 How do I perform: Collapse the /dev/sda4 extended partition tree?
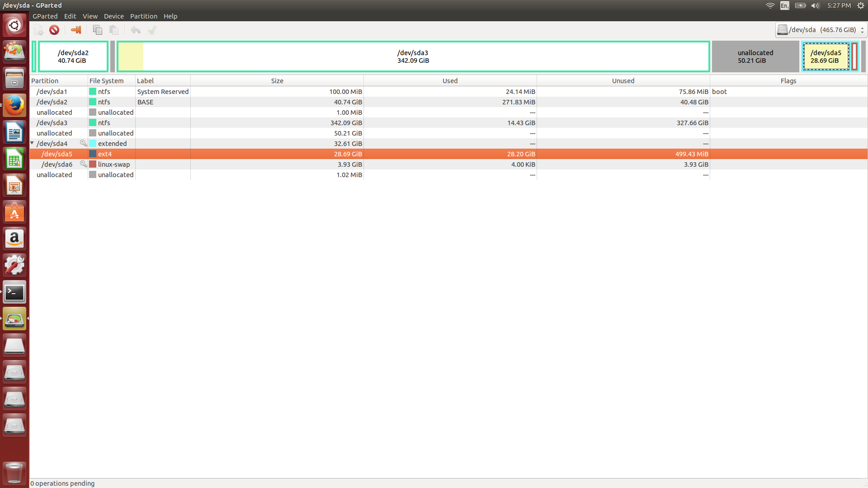pos(32,143)
